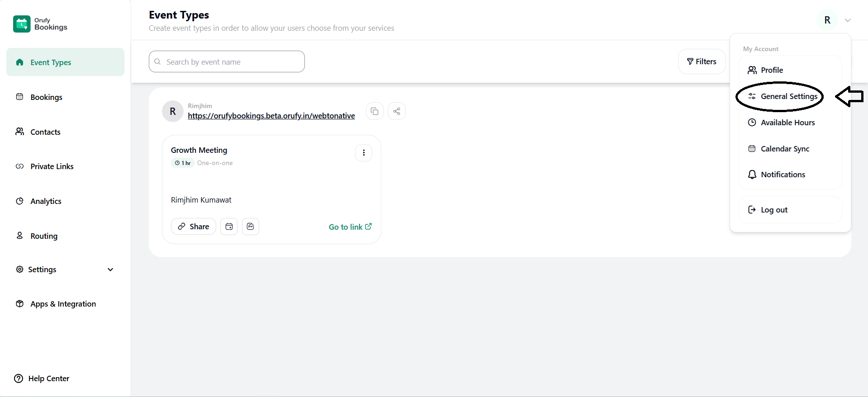Click Log out in the account menu
The image size is (868, 397).
pos(773,210)
